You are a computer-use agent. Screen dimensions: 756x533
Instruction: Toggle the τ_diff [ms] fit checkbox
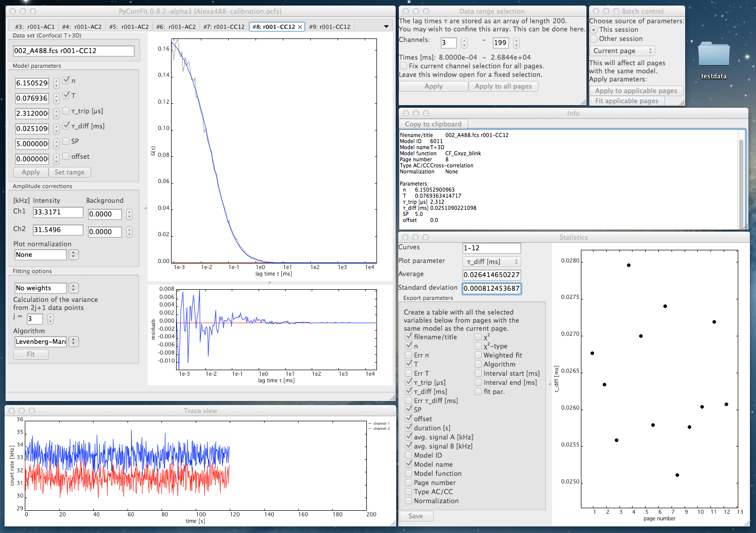66,126
